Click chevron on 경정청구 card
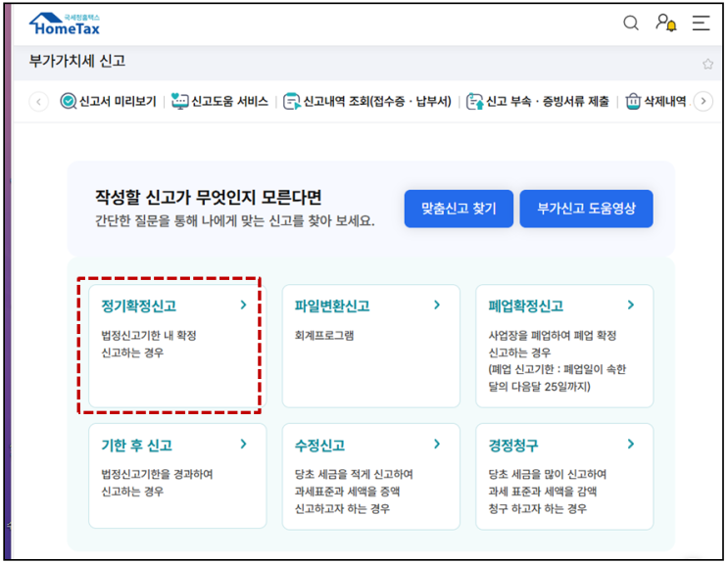Screen dimensions: 728x564 [630, 444]
